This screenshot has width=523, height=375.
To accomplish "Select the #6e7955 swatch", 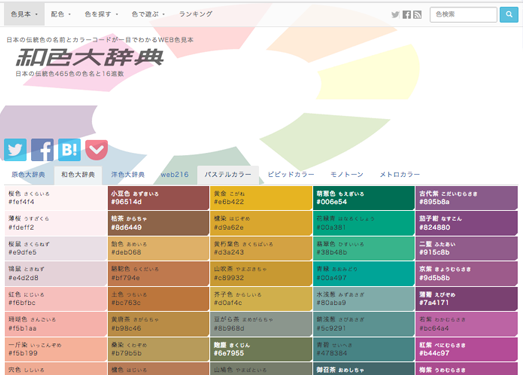I will coord(261,349).
